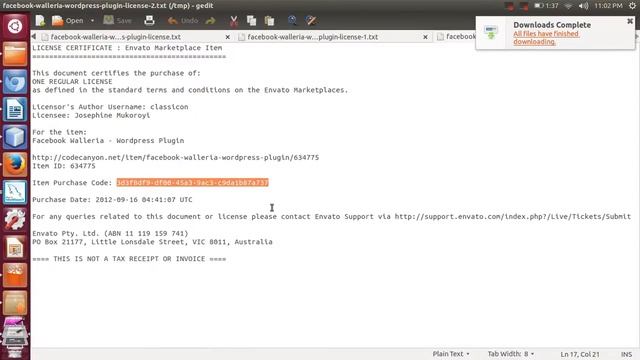Click the codecanyon.net item URL line
This screenshot has height=360, width=640.
coord(176,157)
